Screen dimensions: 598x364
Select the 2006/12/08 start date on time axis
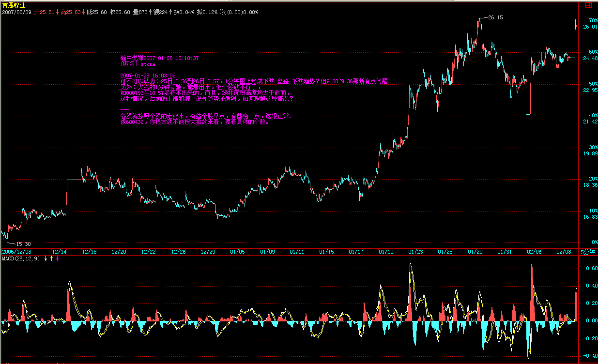click(16, 252)
